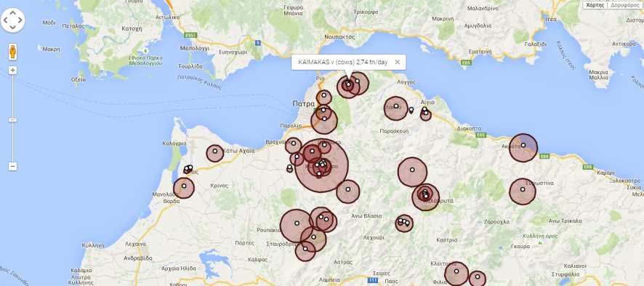The width and height of the screenshot is (644, 286).
Task: Pan map right using navigation wheel arrow
Action: (x=20, y=20)
